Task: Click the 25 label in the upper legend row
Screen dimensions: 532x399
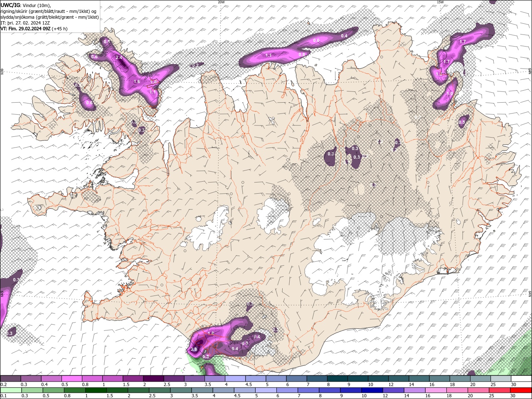Action: [x=493, y=384]
